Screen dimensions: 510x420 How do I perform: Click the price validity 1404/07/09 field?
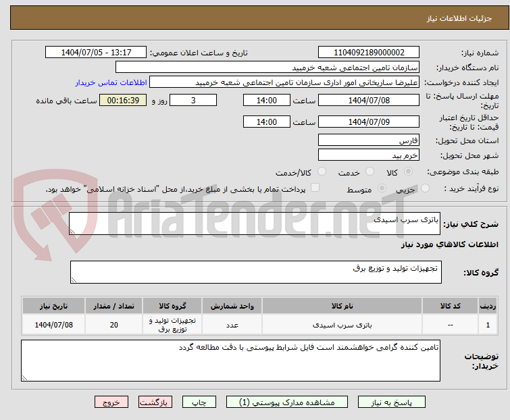369,122
